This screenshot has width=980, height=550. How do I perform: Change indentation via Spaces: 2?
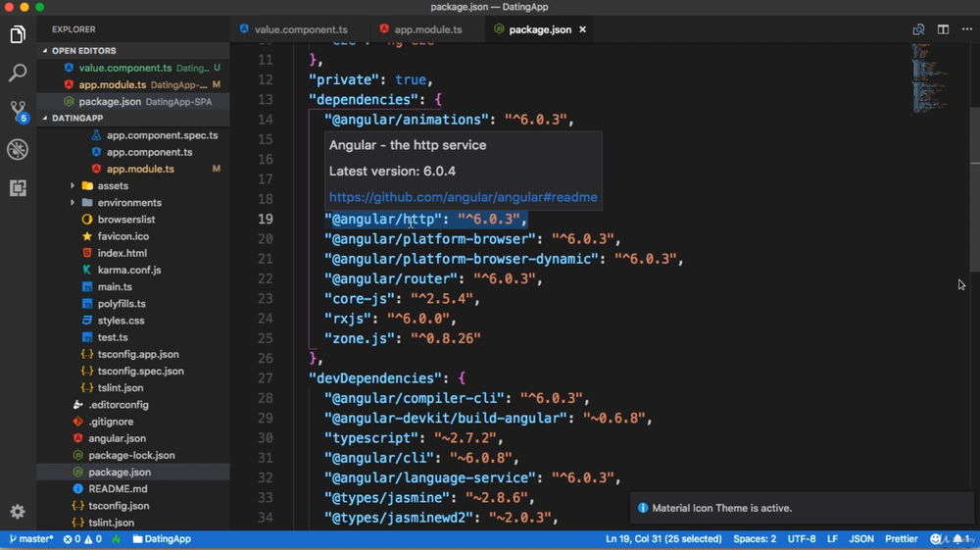pos(755,539)
